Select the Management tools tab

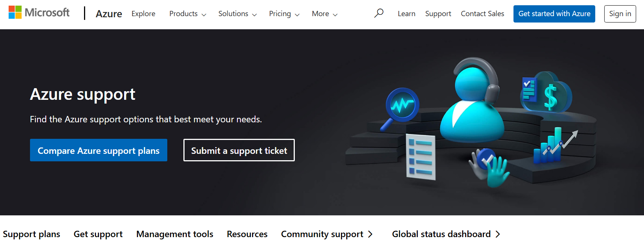175,234
